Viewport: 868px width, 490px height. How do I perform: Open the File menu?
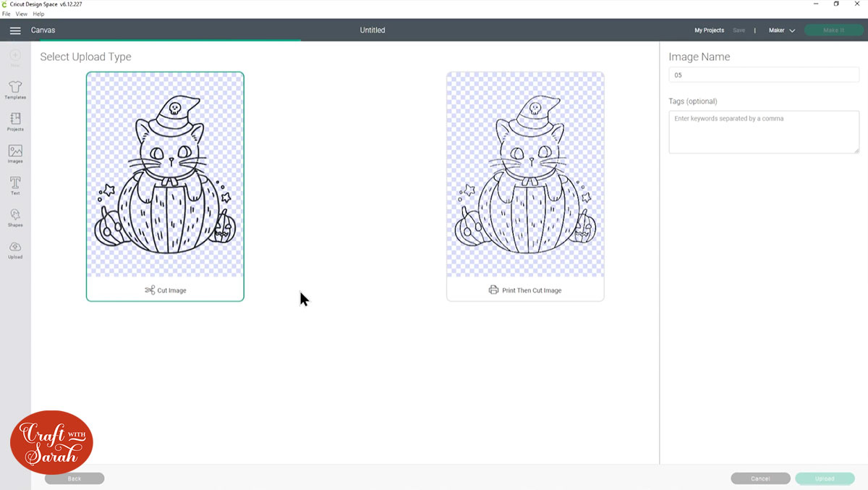6,14
